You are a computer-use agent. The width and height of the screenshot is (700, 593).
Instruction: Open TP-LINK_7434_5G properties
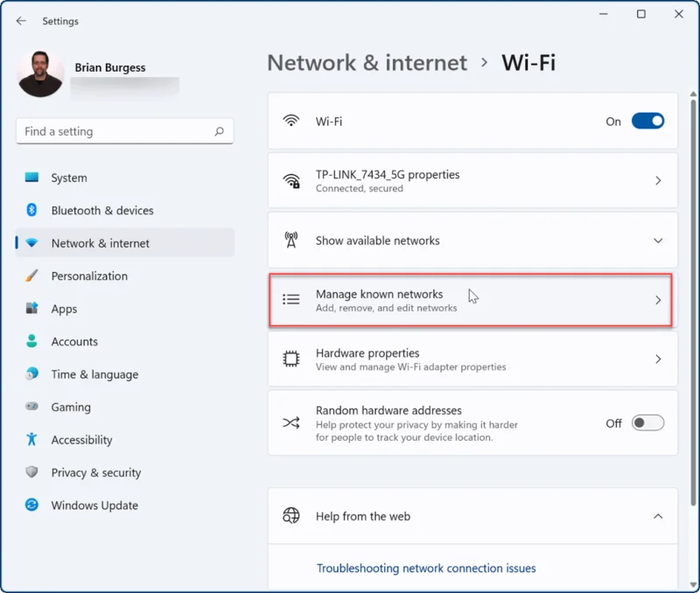coord(472,181)
